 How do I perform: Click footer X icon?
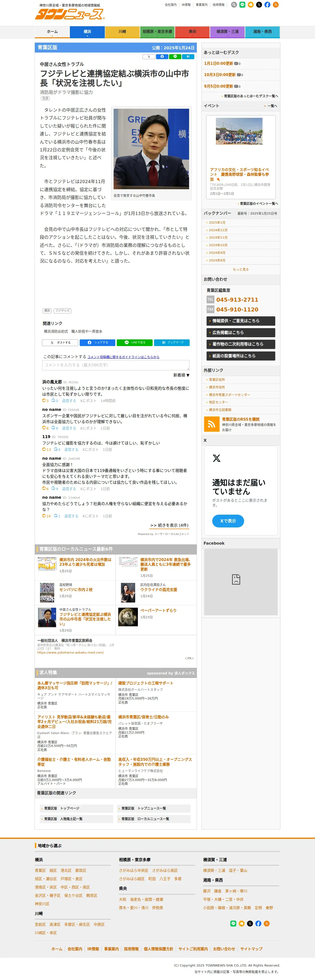coord(250,924)
